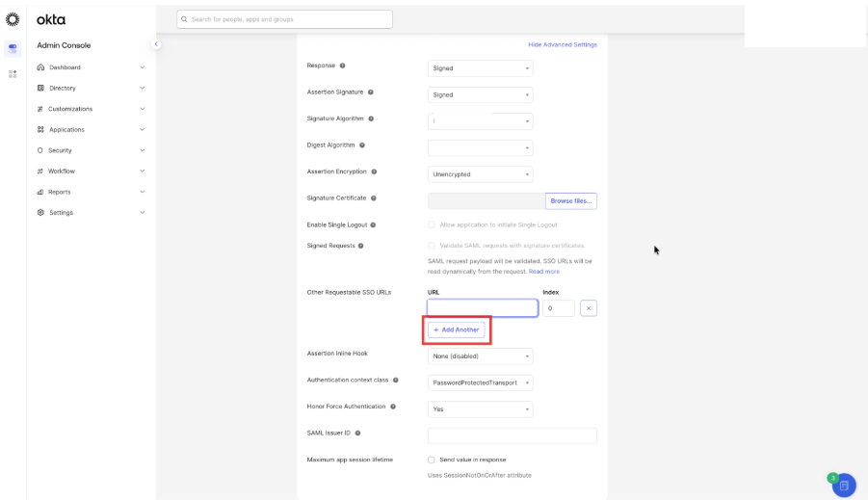Viewport: 868px width, 500px height.
Task: Open help tooltip next to Assertion Signature
Action: 371,92
